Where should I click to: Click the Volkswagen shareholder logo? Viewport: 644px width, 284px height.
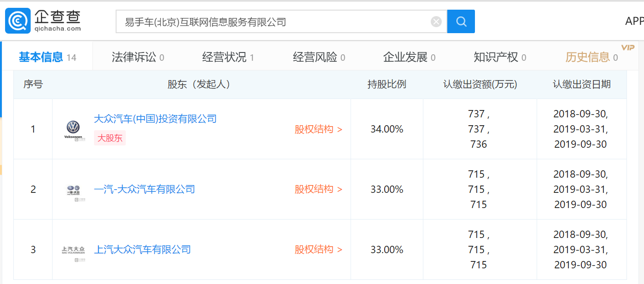tap(73, 129)
